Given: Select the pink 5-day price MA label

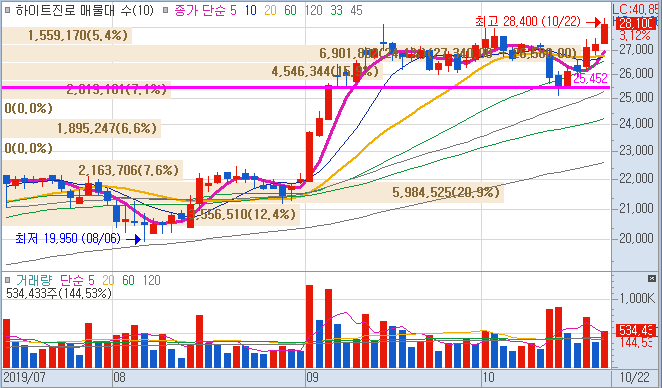Looking at the screenshot, I should pyautogui.click(x=233, y=11).
